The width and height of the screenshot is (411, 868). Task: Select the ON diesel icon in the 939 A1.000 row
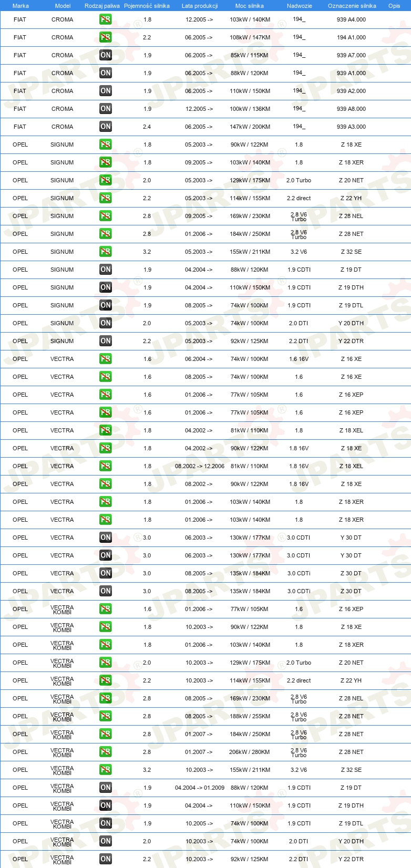tap(106, 73)
